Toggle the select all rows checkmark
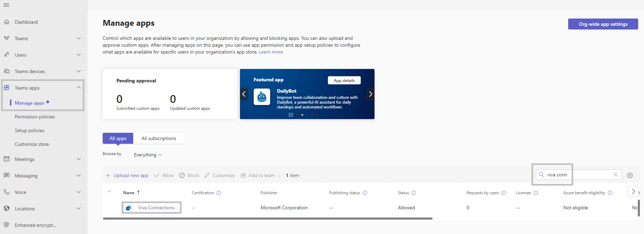The image size is (644, 234). point(110,191)
